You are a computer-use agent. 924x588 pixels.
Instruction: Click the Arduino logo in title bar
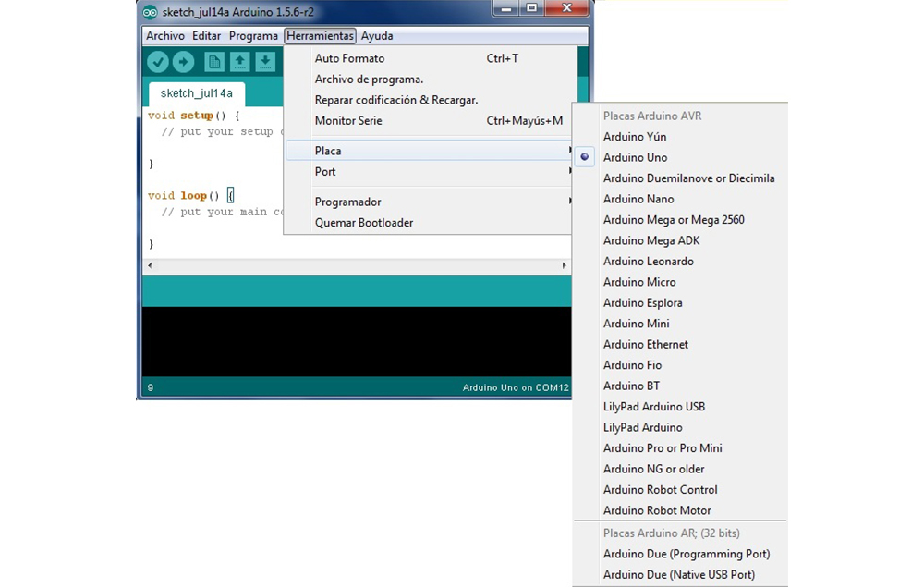coord(150,12)
